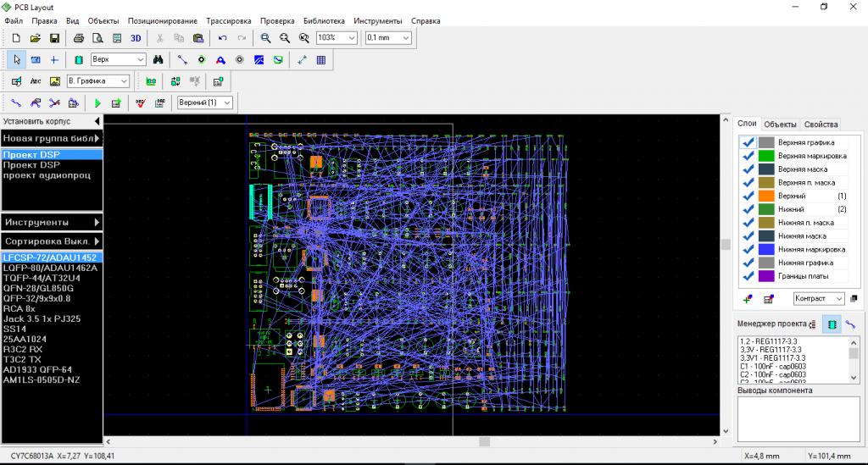Select the place text 'Abc' tool
This screenshot has height=465, width=868.
click(x=36, y=81)
